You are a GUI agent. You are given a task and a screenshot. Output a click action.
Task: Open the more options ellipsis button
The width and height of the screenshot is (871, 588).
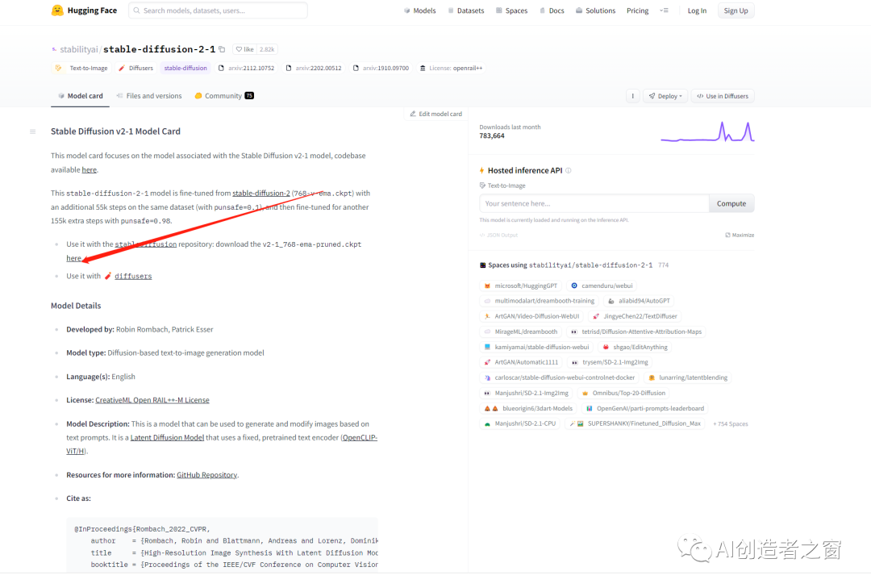[x=633, y=96]
